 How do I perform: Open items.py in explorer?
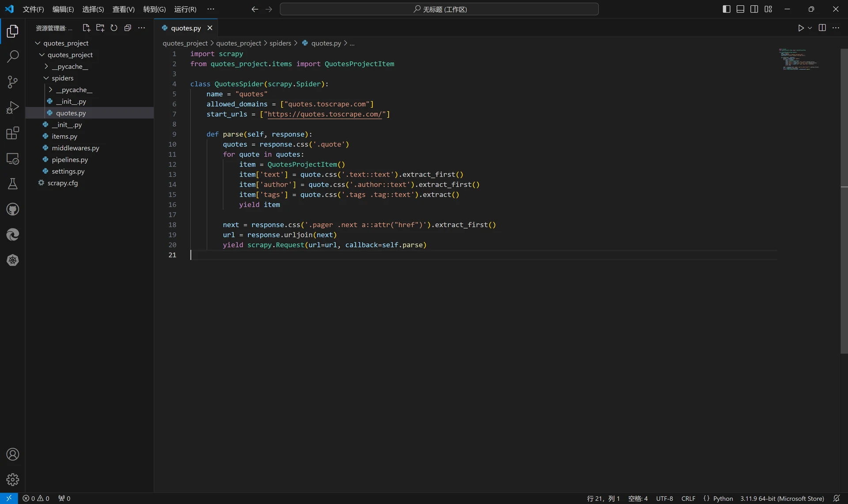point(89,136)
